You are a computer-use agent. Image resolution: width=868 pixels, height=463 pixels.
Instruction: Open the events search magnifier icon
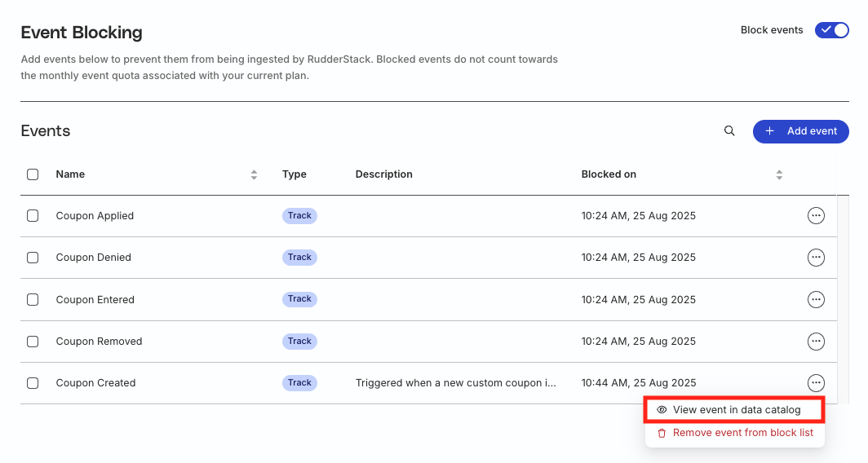click(729, 131)
